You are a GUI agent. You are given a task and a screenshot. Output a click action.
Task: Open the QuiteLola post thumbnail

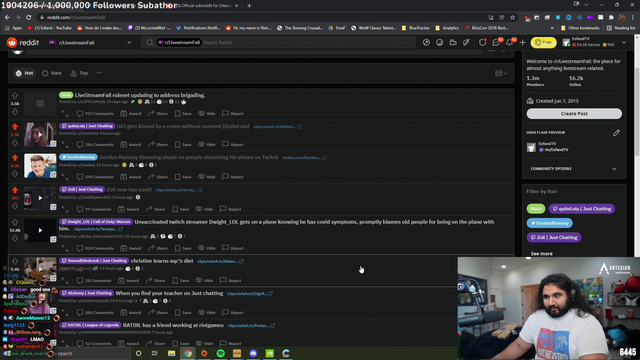[40, 134]
